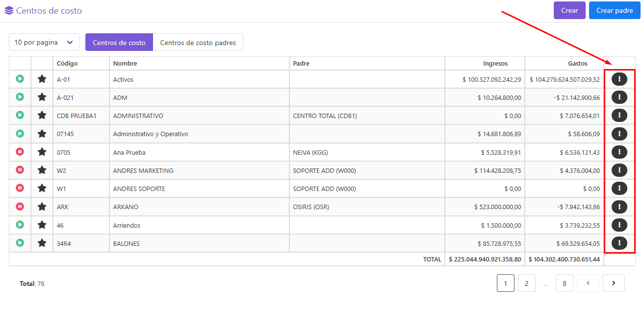Open three-dot menu for ARKANO row
This screenshot has height=309, width=644.
pos(619,207)
